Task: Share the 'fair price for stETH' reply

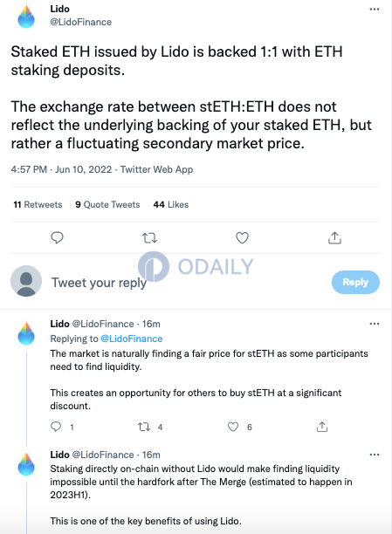Action: [x=322, y=427]
